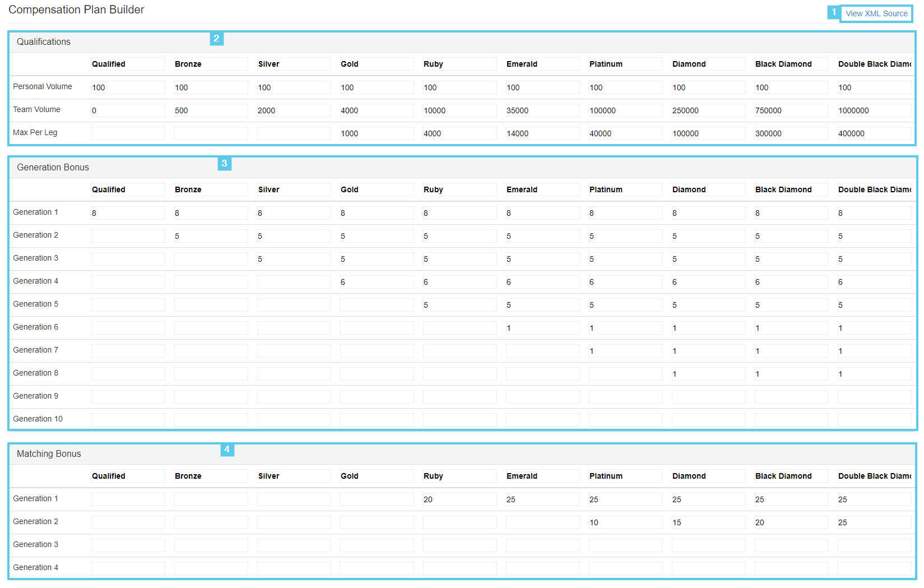The height and width of the screenshot is (588, 924).
Task: Select Team Volume field under Bronze
Action: (x=211, y=110)
